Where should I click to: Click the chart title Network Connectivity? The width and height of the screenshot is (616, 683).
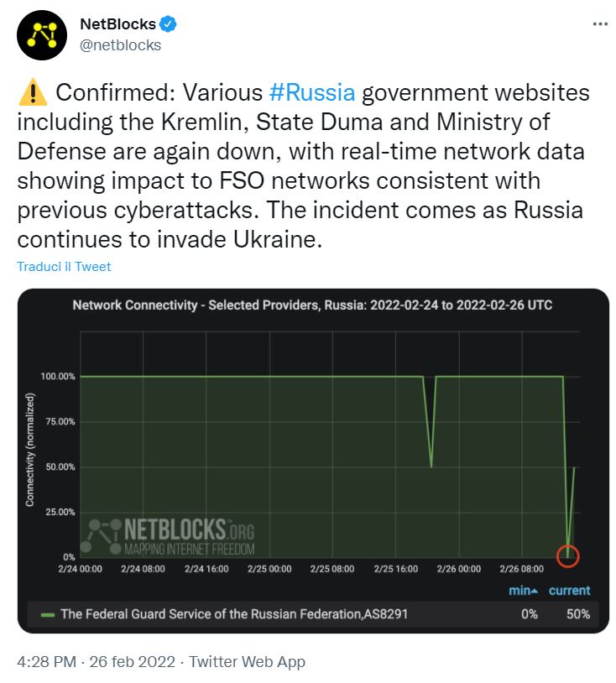[x=312, y=305]
